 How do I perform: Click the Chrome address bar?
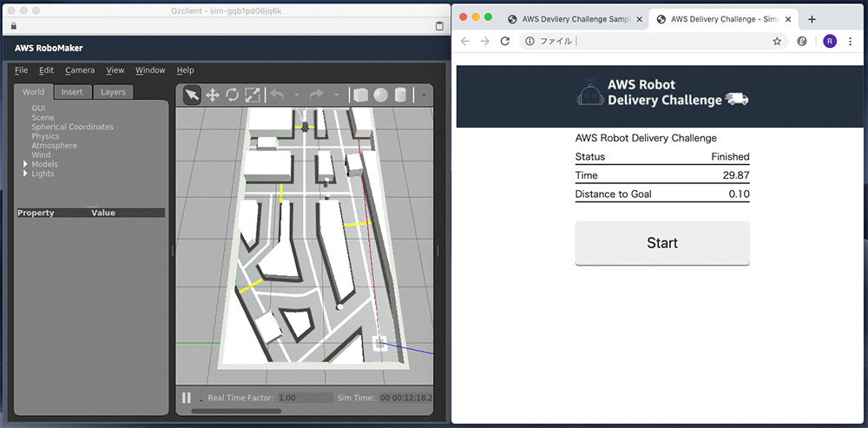click(654, 41)
